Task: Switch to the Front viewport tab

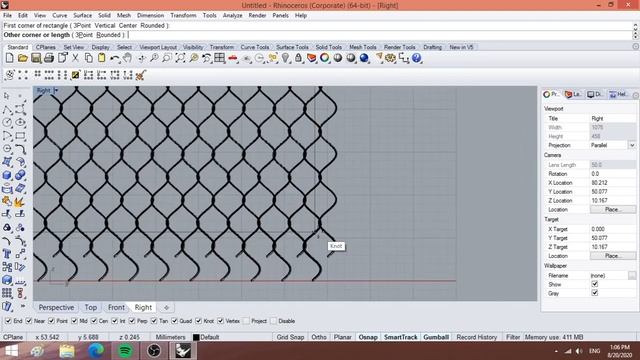Action: coord(116,307)
